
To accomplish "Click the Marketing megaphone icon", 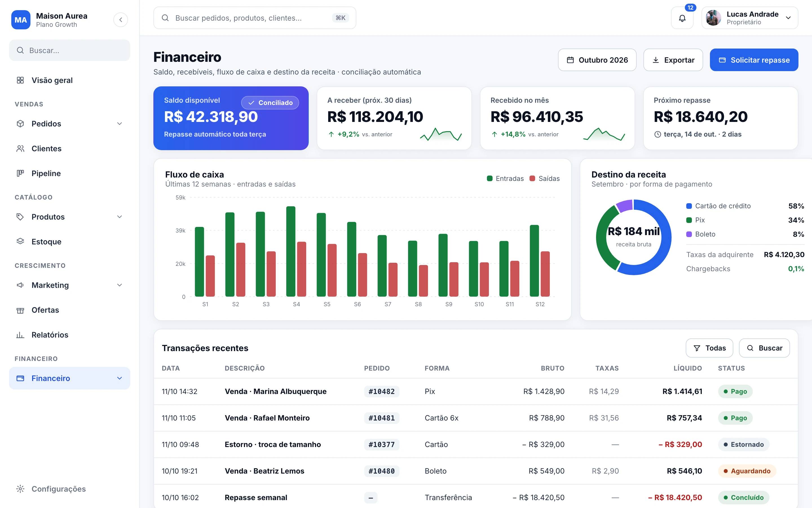I will click(21, 285).
